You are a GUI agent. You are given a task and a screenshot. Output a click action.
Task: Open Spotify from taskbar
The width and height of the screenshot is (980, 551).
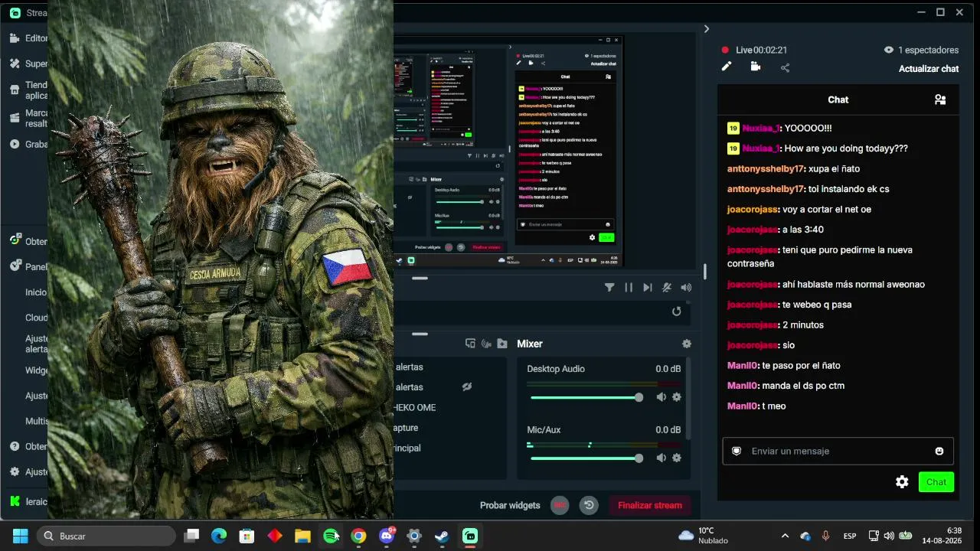[331, 536]
